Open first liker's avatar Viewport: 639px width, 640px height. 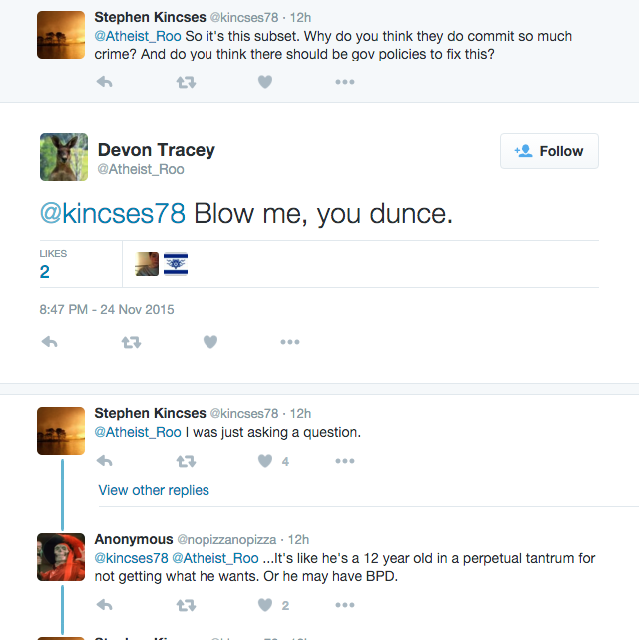(x=147, y=264)
